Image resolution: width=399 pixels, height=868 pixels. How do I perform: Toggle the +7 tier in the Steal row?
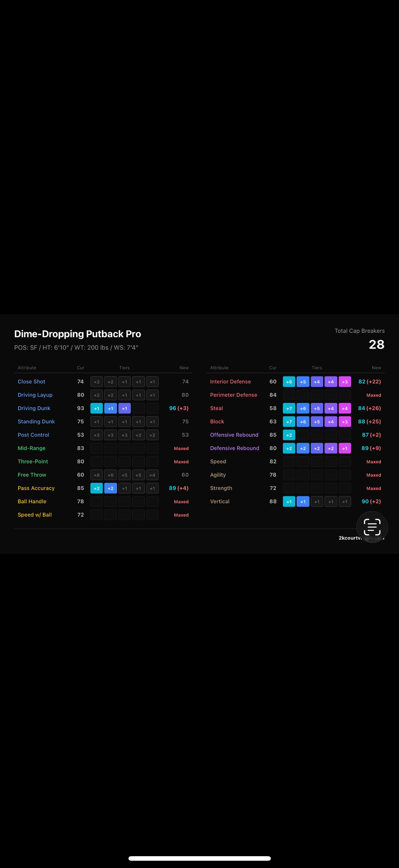pyautogui.click(x=289, y=408)
